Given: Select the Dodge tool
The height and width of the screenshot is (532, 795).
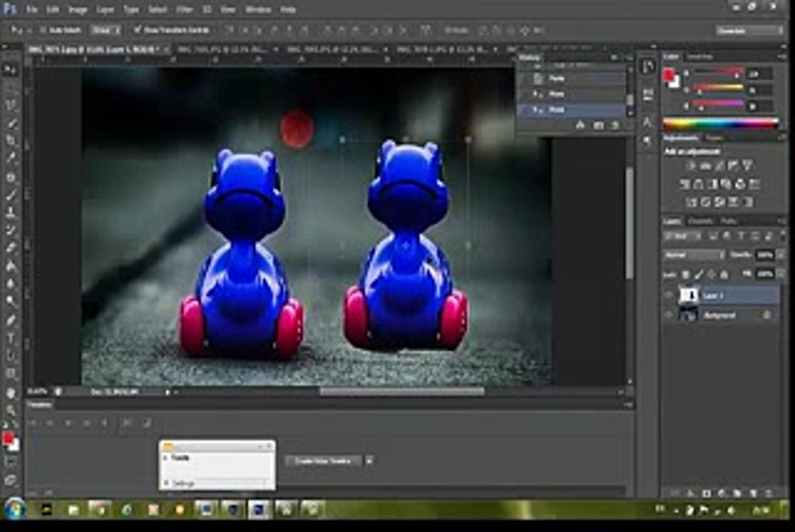Looking at the screenshot, I should click(x=10, y=301).
